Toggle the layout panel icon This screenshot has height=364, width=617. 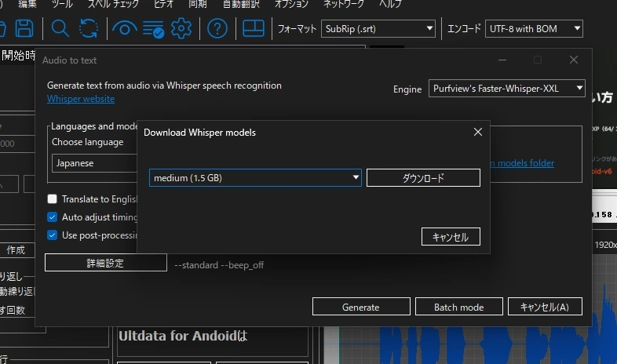[254, 29]
